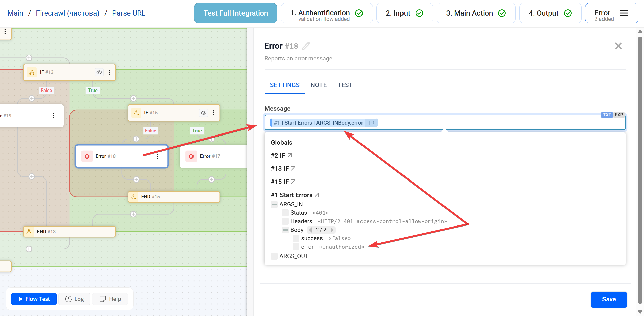Image resolution: width=644 pixels, height=316 pixels.
Task: Toggle eye visibility on IF #13 node
Action: [x=99, y=72]
